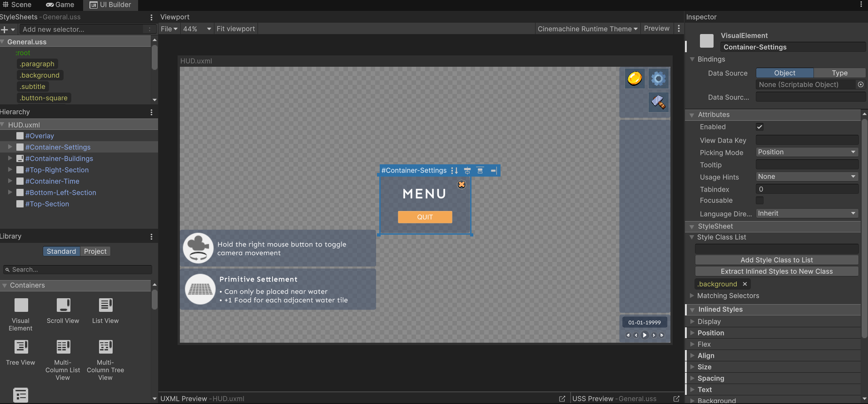Click the orange X close icon on MENU
Viewport: 868px width, 404px height.
461,184
